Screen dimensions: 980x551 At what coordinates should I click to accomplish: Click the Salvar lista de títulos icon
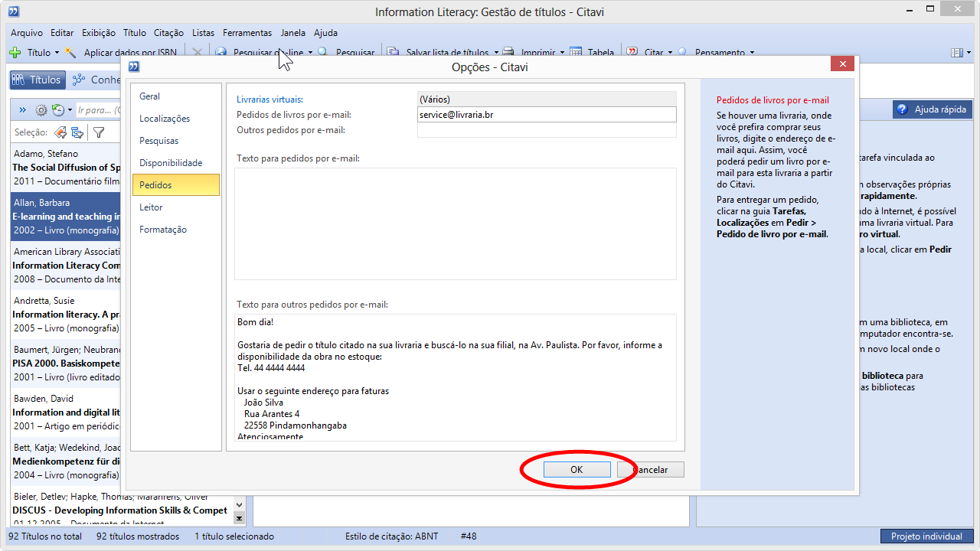[x=393, y=53]
